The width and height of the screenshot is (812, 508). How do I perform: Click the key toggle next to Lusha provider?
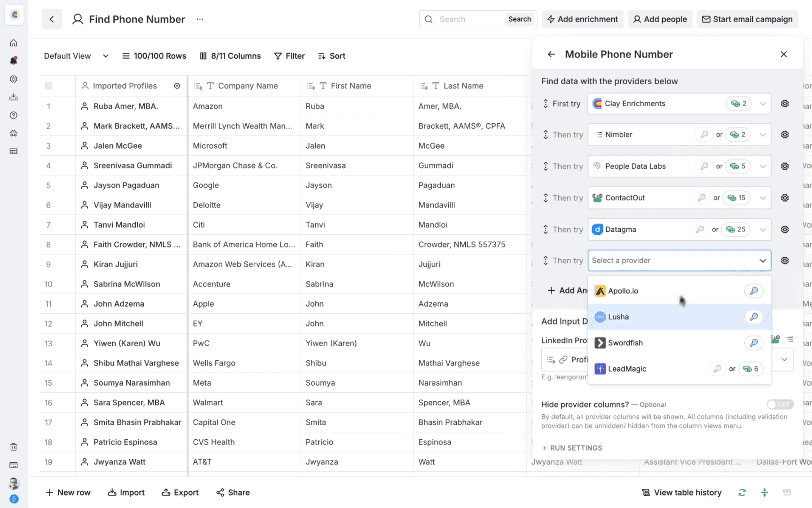pos(754,317)
